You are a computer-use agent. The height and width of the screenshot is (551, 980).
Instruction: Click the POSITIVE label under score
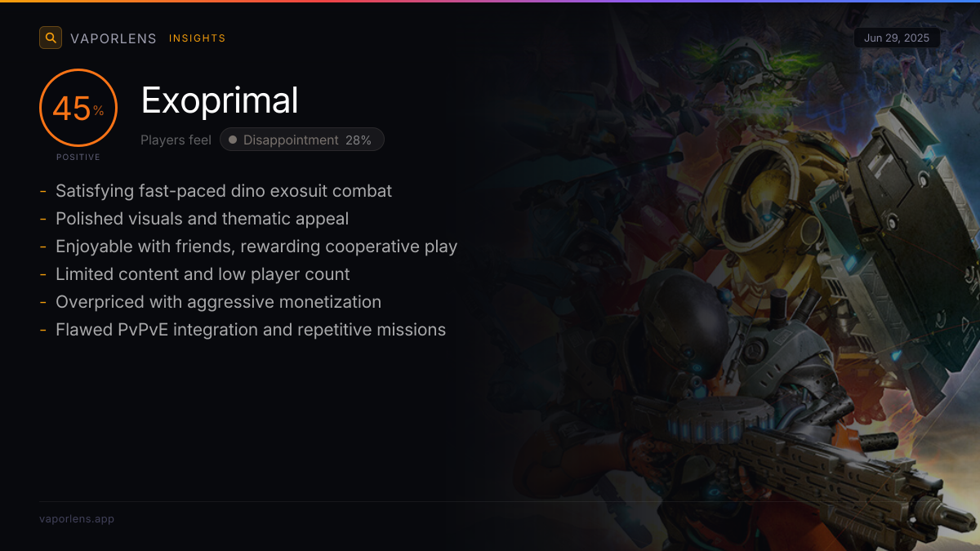[x=78, y=157]
